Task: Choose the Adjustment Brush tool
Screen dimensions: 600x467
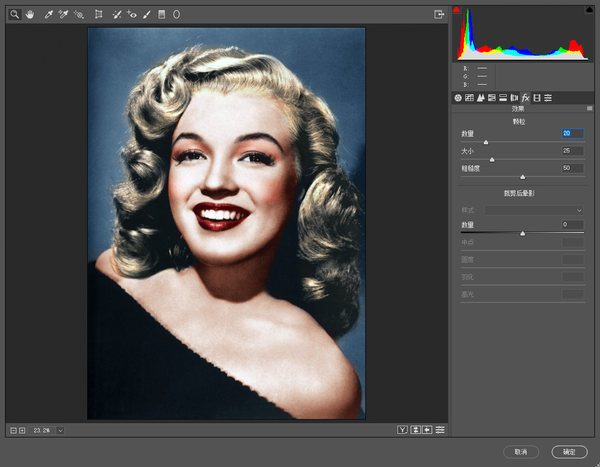Action: [x=146, y=15]
